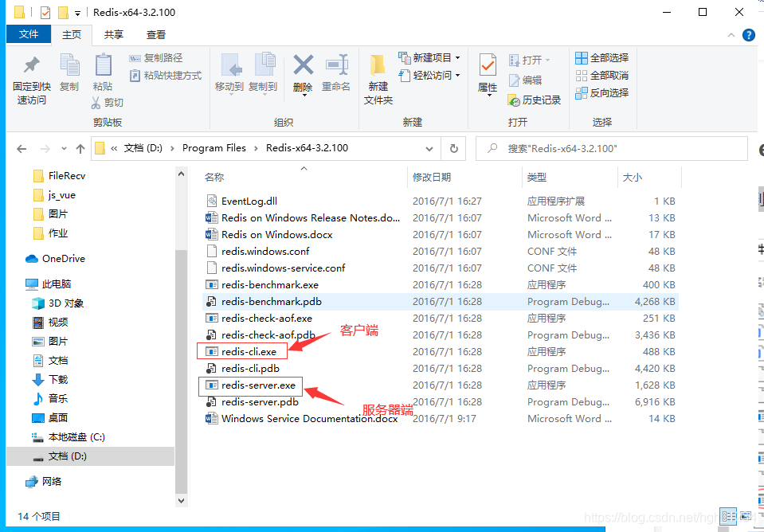Click Select all (全部选择)
This screenshot has height=532, width=764.
602,58
